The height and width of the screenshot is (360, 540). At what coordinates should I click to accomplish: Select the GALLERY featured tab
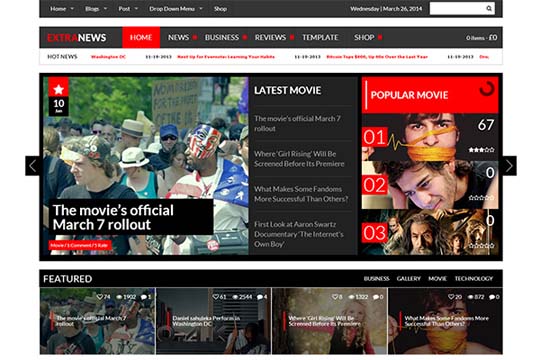[x=409, y=278]
